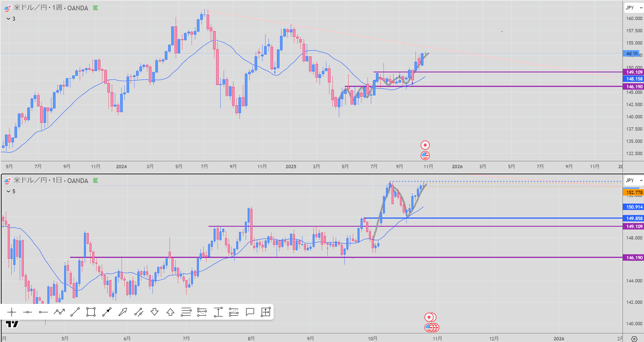
Task: Select the date and price range tool
Action: (266, 312)
